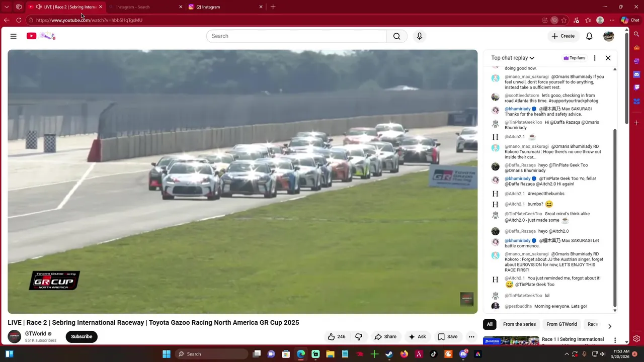
Task: Open sidebar search magnifier icon
Action: (x=636, y=35)
